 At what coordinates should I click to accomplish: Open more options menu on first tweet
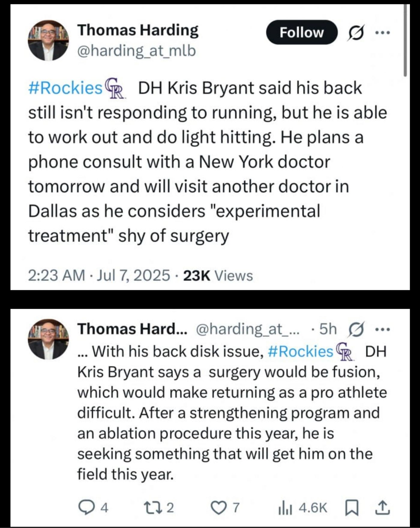click(x=383, y=32)
